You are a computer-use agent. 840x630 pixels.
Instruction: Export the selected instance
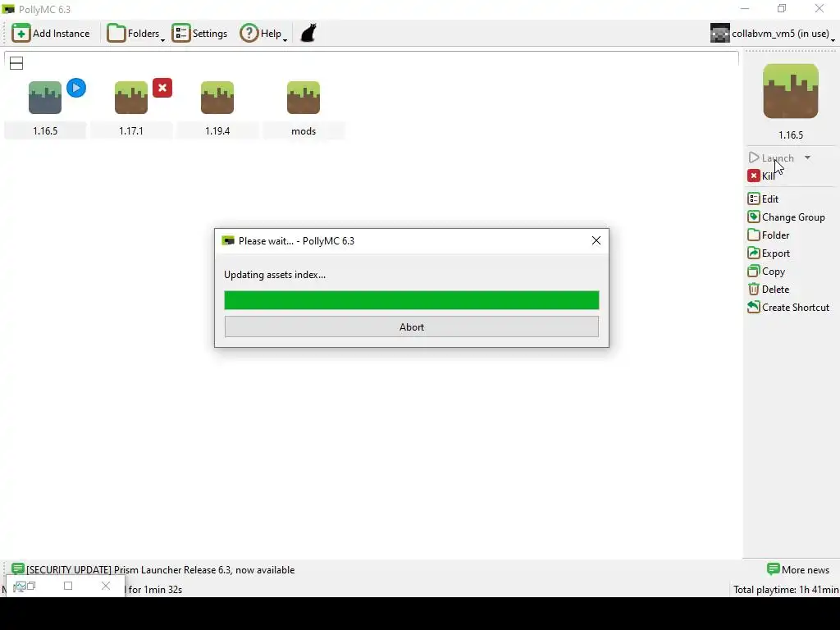768,253
